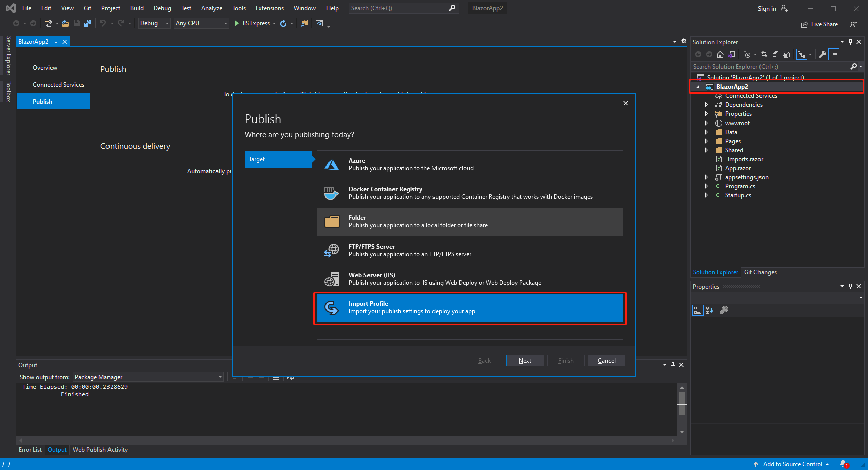Sync Solution Explorer with active document
This screenshot has height=470, width=868.
764,54
